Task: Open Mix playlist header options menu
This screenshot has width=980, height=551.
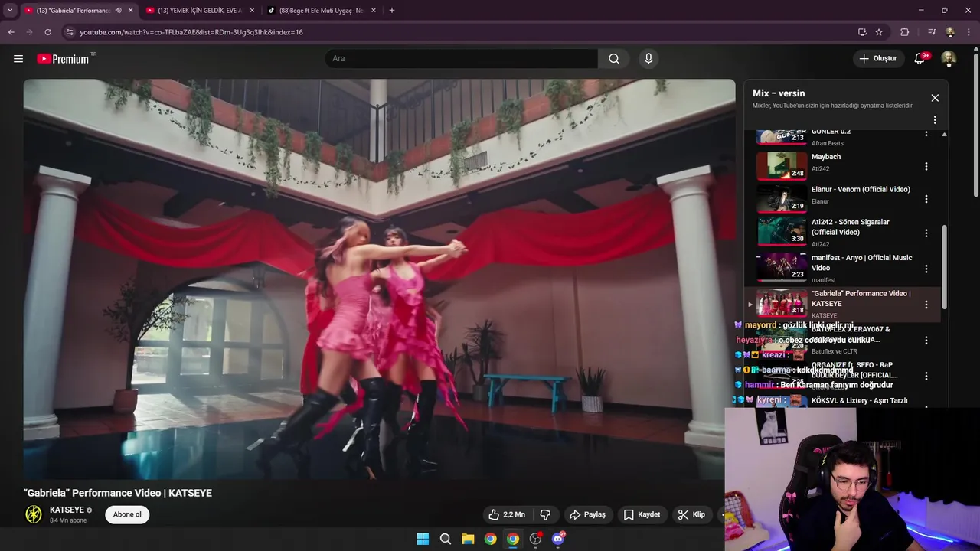Action: pos(935,120)
